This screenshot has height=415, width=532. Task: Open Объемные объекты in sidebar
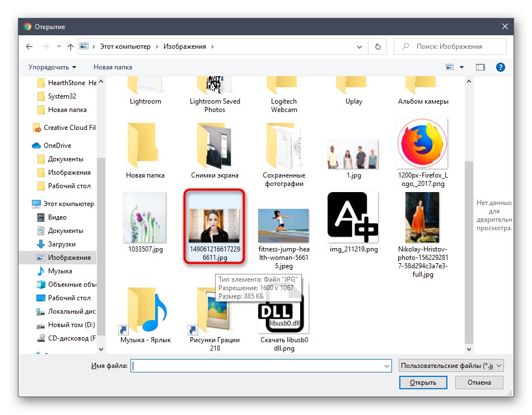coord(66,285)
